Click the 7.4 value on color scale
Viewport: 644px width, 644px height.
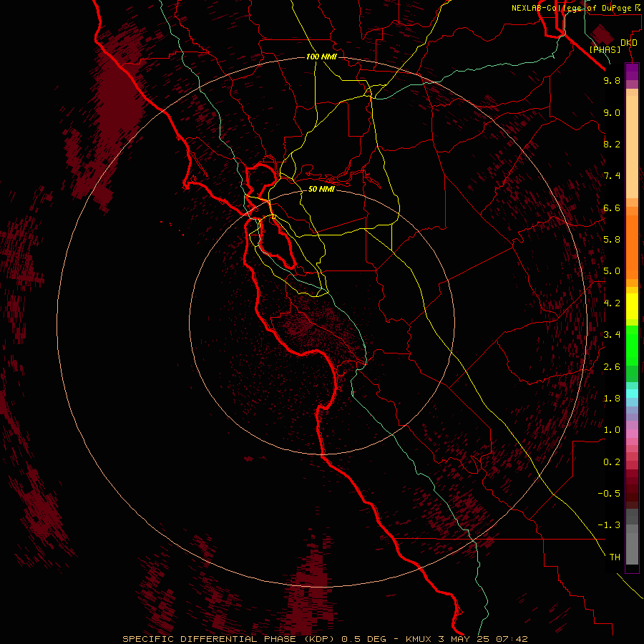click(x=612, y=176)
